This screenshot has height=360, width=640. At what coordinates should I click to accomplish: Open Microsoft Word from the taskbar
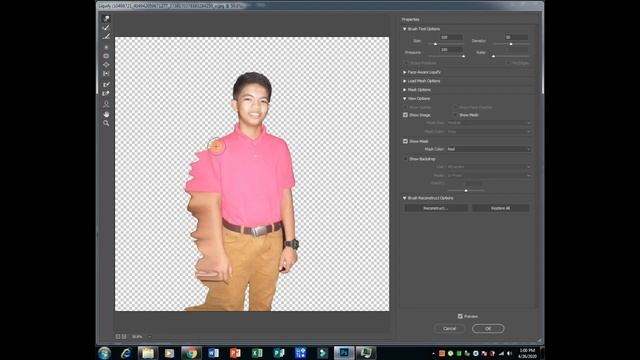click(x=213, y=353)
